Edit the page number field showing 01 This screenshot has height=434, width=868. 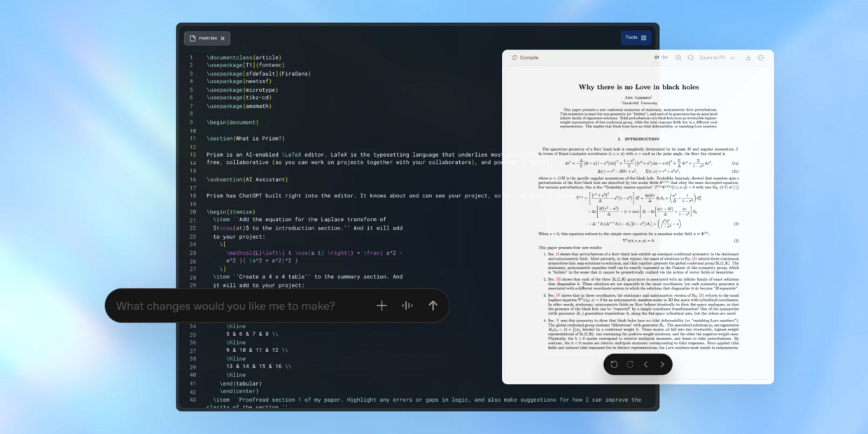pos(657,57)
